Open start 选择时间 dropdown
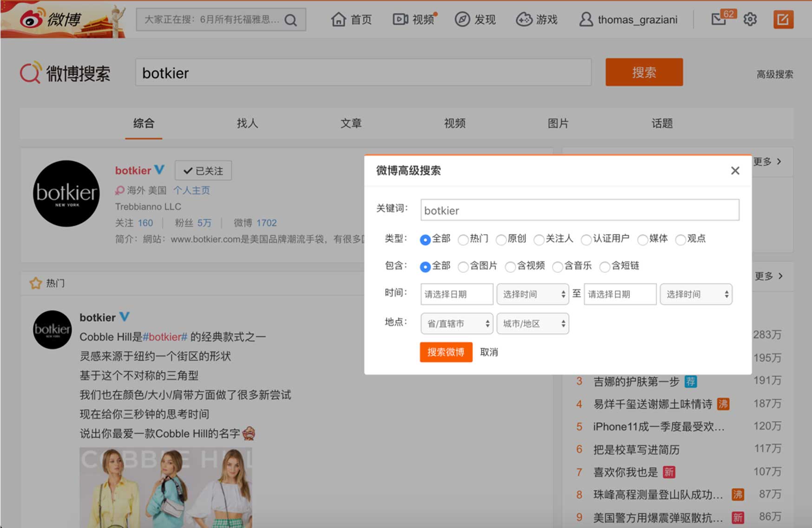Viewport: 812px width, 528px height. click(x=533, y=294)
